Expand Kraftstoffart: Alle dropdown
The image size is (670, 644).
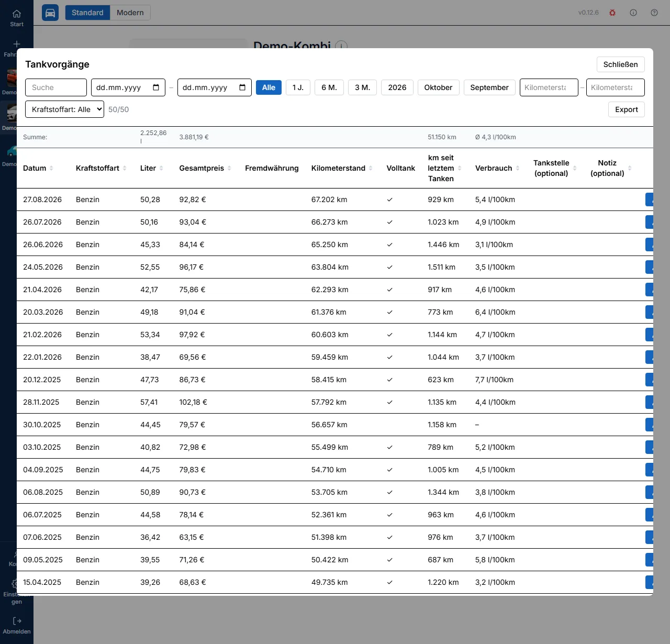pos(64,109)
